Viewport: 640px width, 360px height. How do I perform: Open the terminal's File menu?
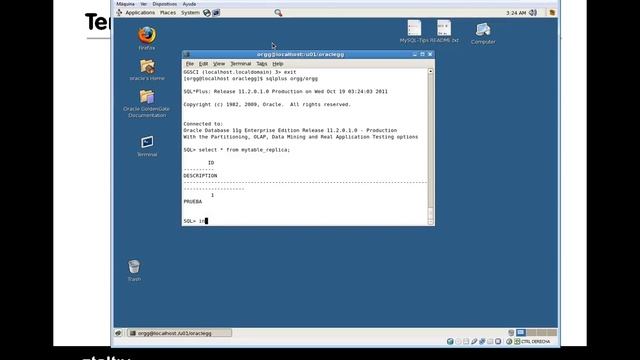click(x=190, y=64)
